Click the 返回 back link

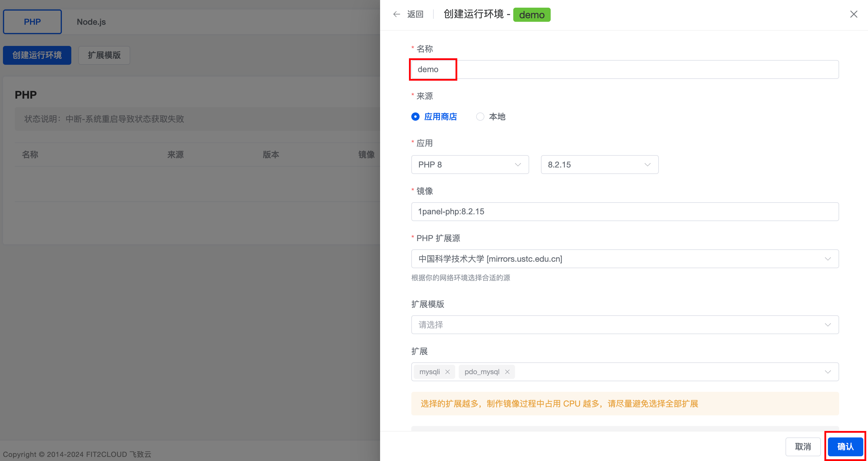tap(415, 14)
